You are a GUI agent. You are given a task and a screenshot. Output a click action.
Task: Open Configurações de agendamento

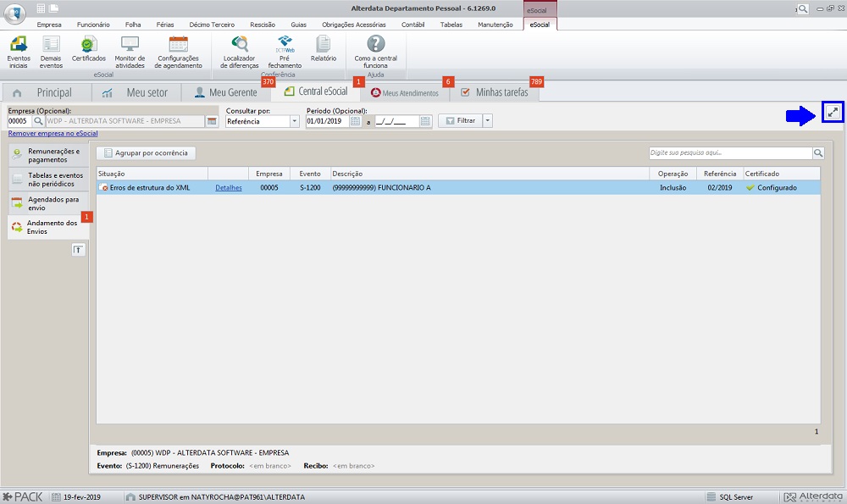[x=178, y=53]
